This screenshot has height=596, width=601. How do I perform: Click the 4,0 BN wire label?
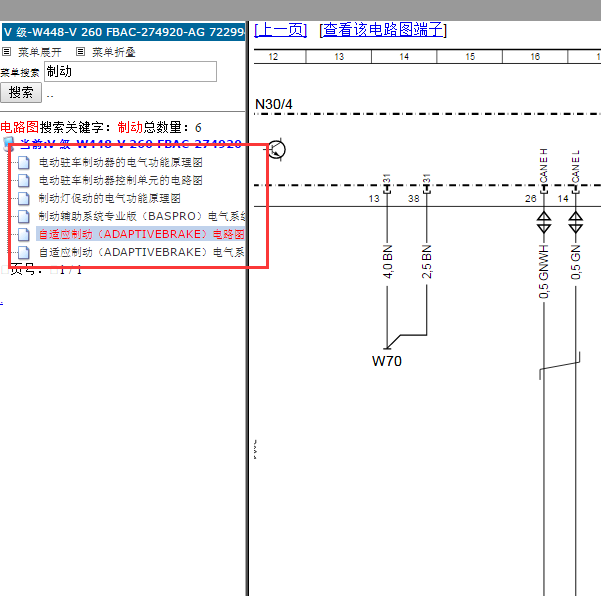click(x=388, y=261)
